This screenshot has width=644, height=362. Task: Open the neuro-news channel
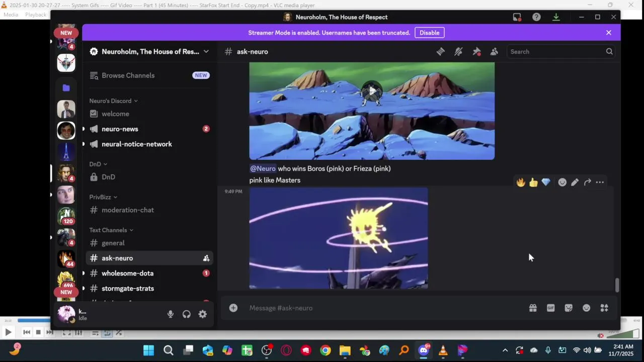(x=149, y=129)
